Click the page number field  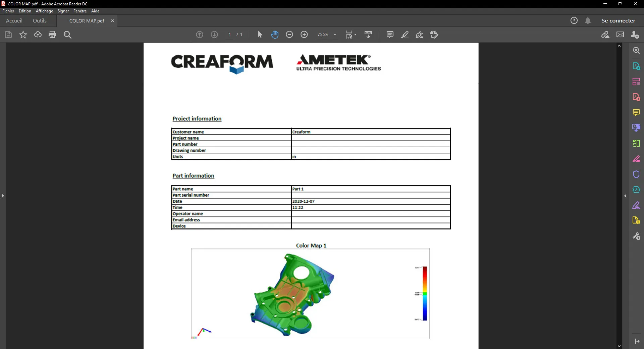[x=230, y=35]
